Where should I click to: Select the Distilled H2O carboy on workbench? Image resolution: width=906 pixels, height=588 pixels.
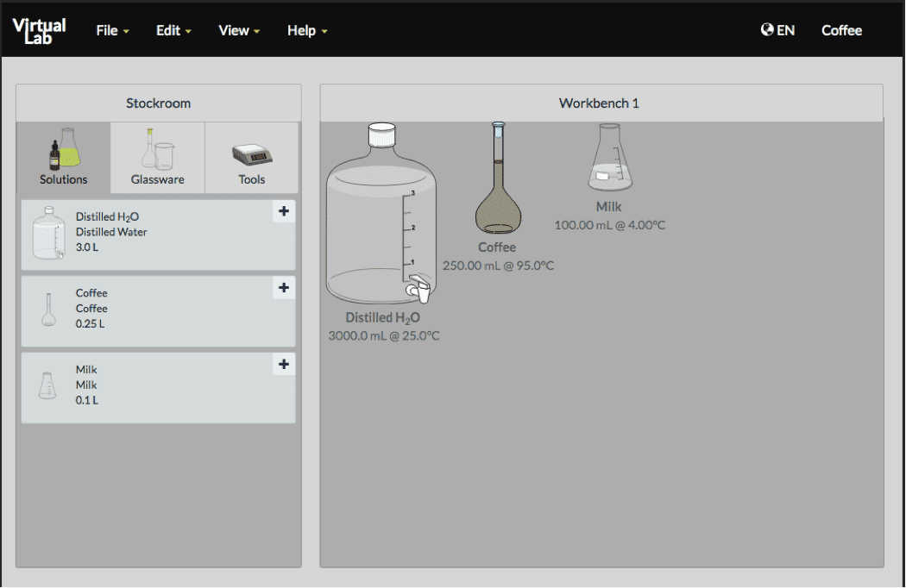coord(381,220)
